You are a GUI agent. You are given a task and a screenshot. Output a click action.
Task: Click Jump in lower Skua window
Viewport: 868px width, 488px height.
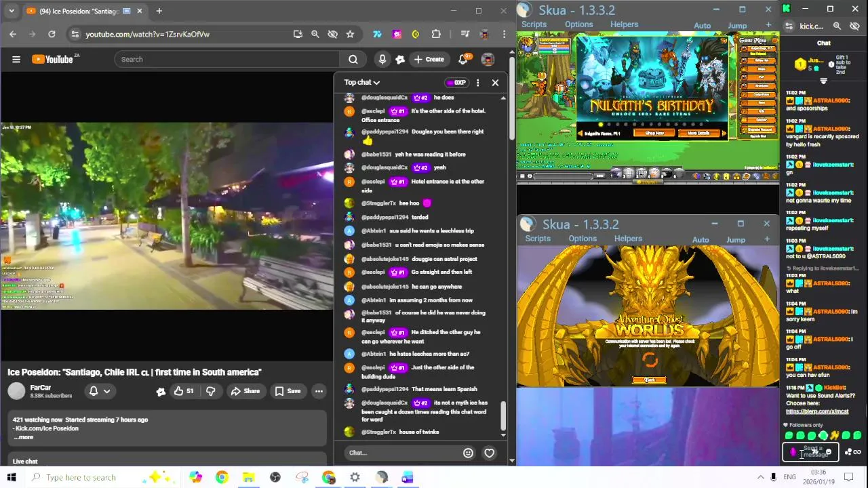pos(736,239)
